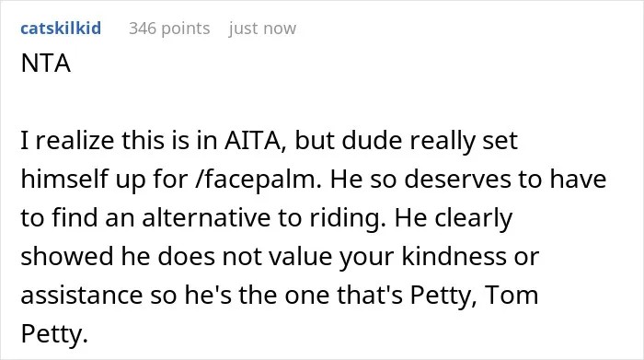Click the "just now" comment timestamp
Screen dimensions: 644x360
(262, 29)
